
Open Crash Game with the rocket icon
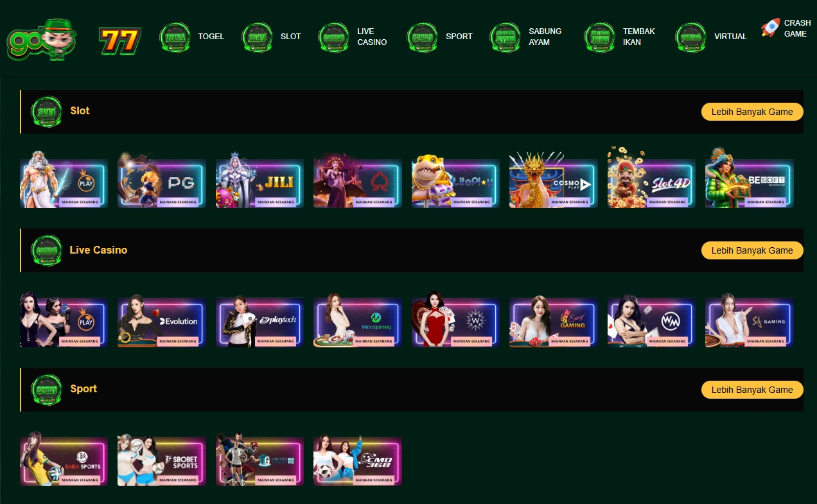pyautogui.click(x=786, y=28)
